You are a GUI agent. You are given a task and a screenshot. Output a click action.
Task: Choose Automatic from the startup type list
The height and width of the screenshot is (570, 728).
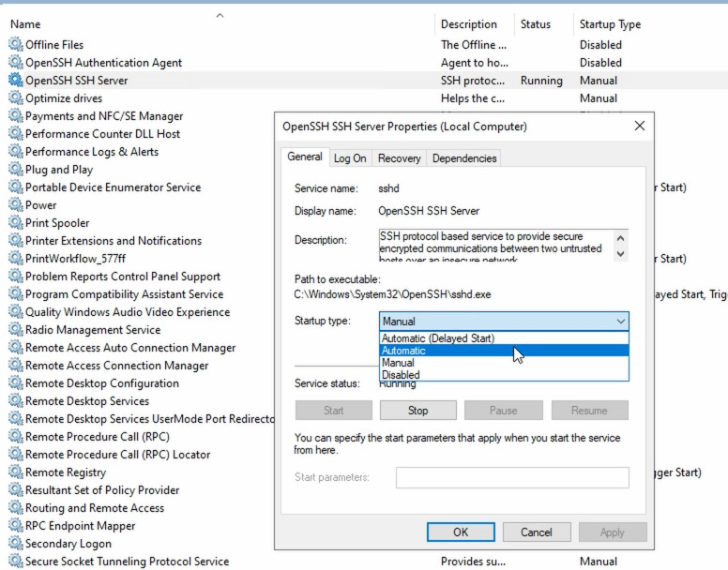[504, 351]
